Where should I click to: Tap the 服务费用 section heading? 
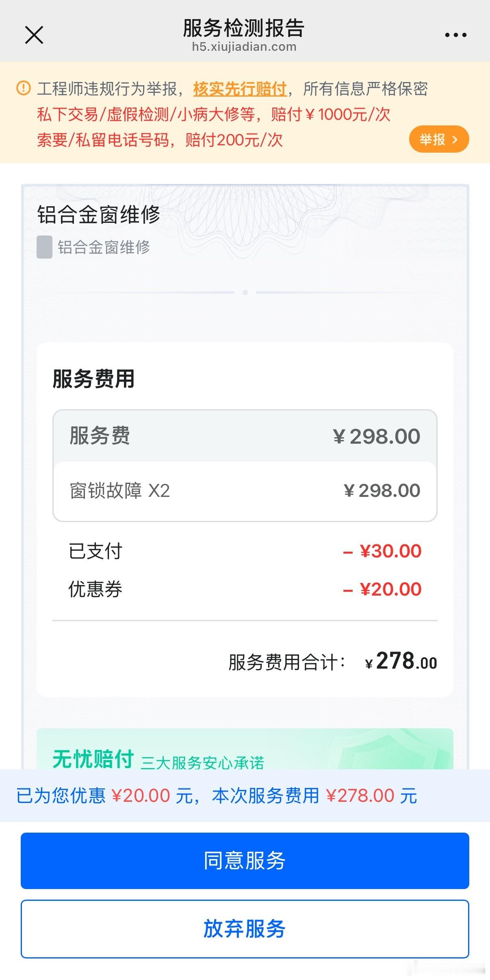pos(93,379)
